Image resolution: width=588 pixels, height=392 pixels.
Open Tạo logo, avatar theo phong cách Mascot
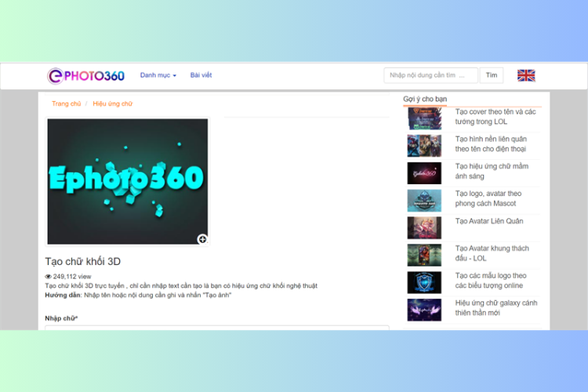[488, 198]
